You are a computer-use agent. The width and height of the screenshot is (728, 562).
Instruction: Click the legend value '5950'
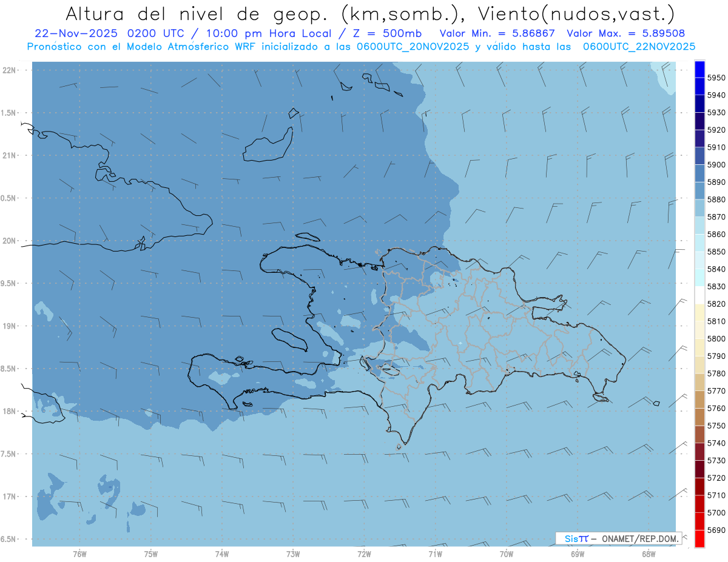(x=716, y=78)
